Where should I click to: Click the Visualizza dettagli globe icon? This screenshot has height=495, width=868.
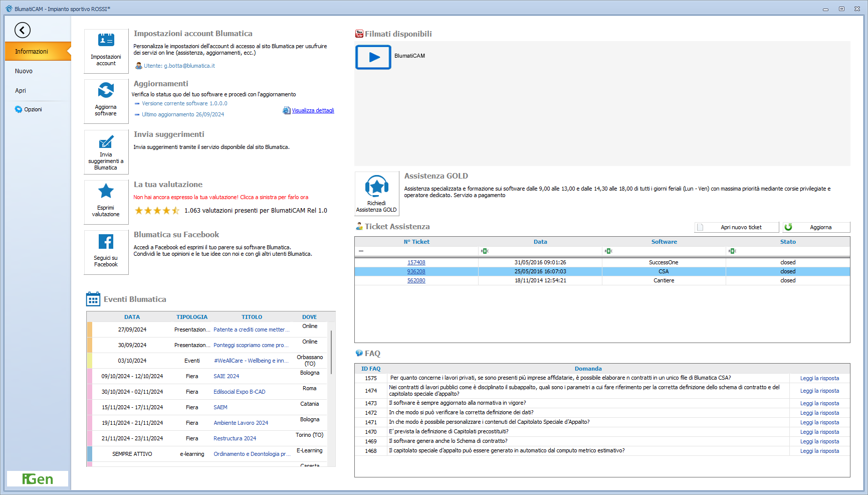click(x=286, y=110)
